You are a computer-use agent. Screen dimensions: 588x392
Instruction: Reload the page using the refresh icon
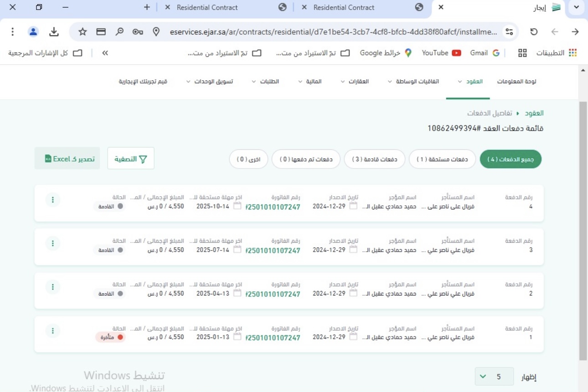pyautogui.click(x=534, y=32)
